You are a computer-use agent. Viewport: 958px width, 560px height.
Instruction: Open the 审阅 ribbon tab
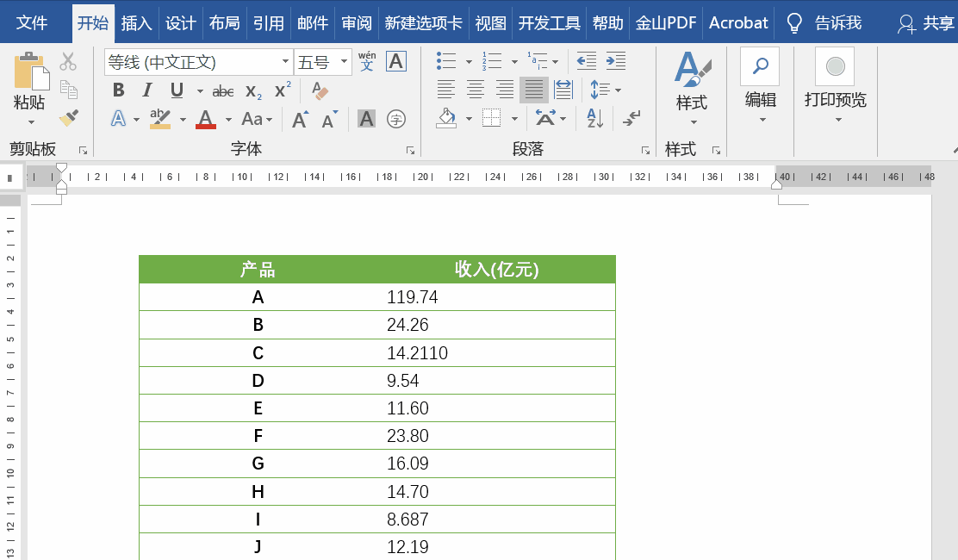[357, 22]
